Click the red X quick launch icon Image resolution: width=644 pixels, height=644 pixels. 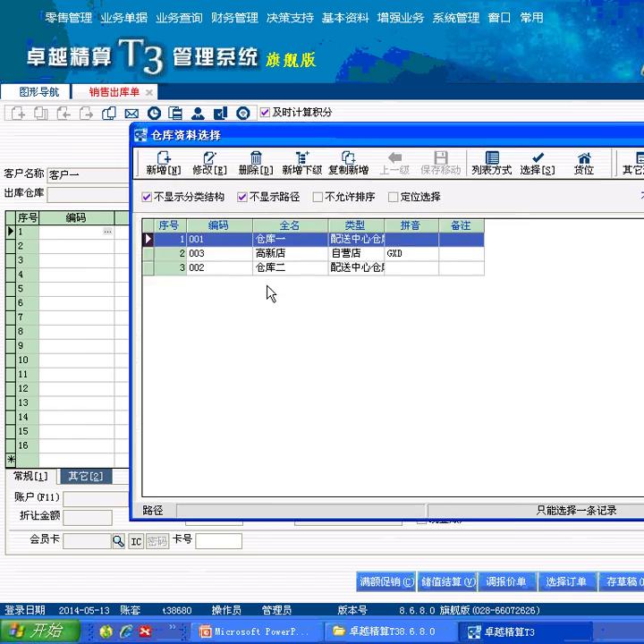[x=145, y=631]
